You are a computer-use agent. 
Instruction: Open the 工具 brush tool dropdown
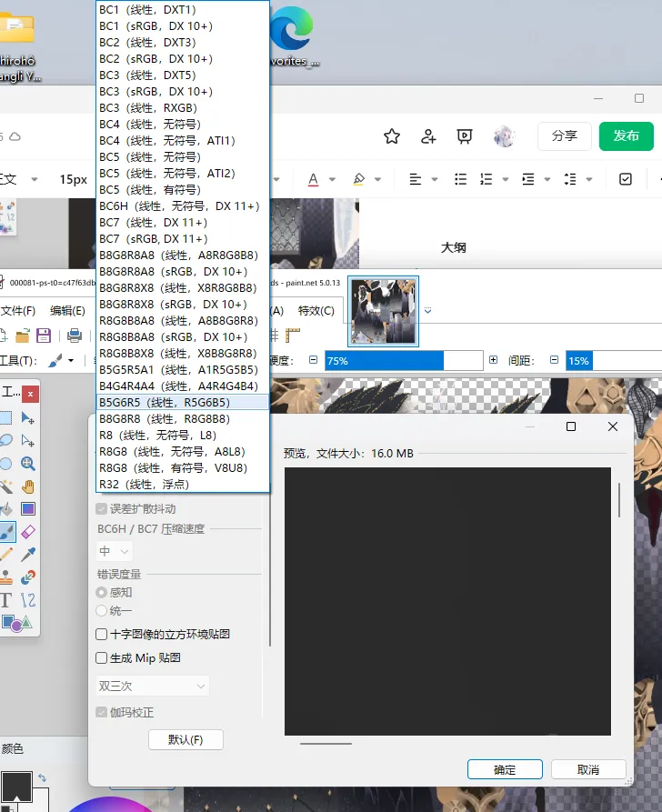pos(61,361)
